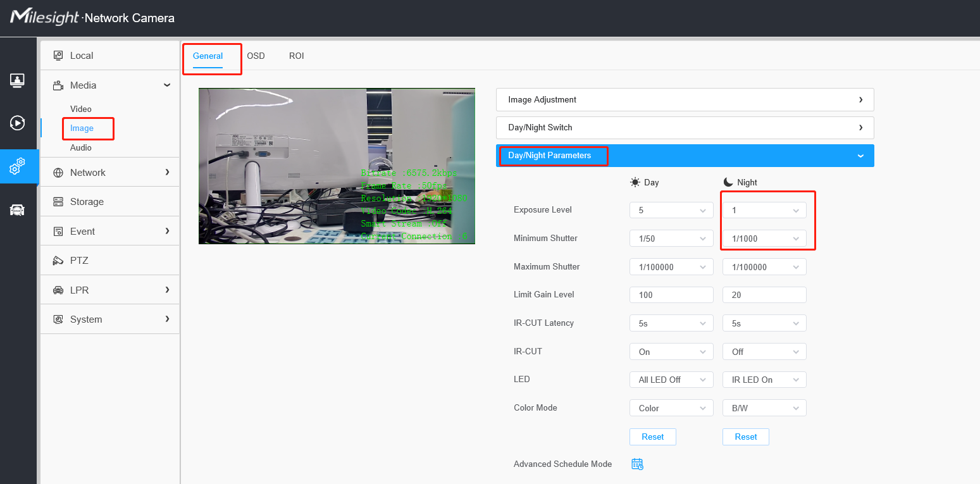The height and width of the screenshot is (484, 980).
Task: Open Night Minimum Shutter dropdown
Action: (x=764, y=239)
